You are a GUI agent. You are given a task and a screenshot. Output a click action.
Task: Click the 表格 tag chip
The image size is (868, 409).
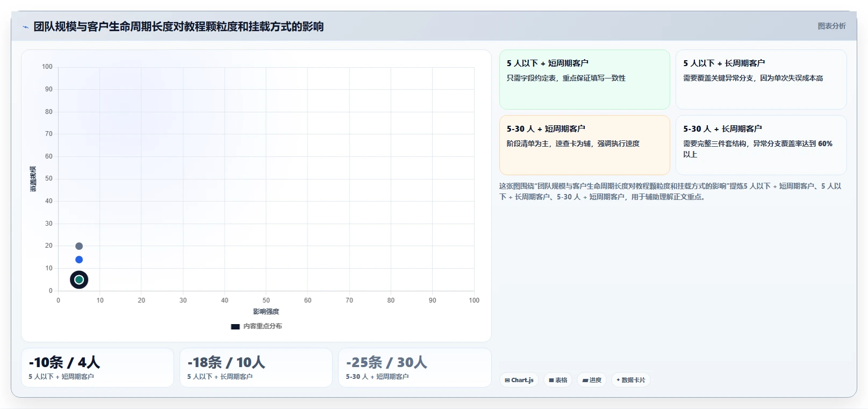click(x=558, y=380)
